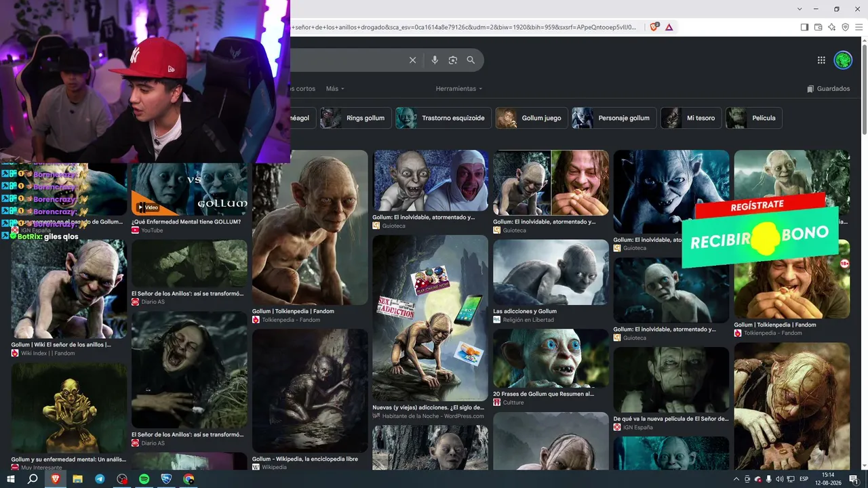Open '20 Frases de Gollum que Resumen' link
This screenshot has width=868, height=488.
click(x=544, y=394)
